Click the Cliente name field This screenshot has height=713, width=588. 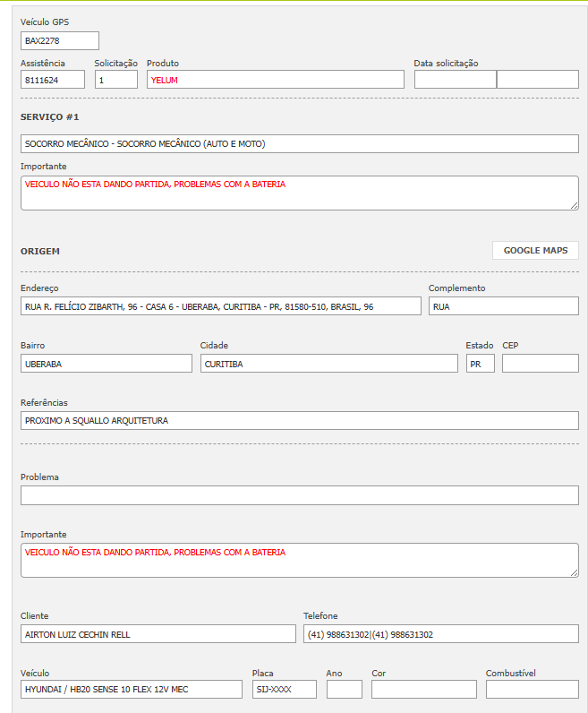[x=158, y=634]
